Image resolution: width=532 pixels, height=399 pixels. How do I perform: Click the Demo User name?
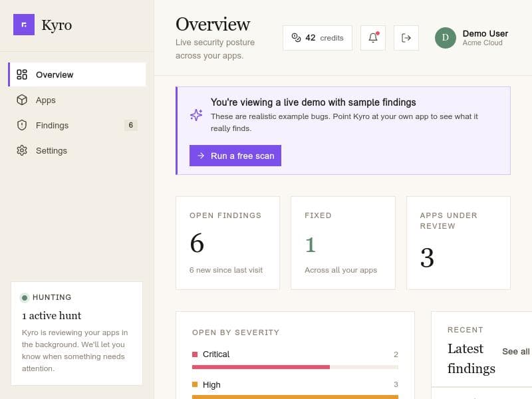(x=485, y=34)
